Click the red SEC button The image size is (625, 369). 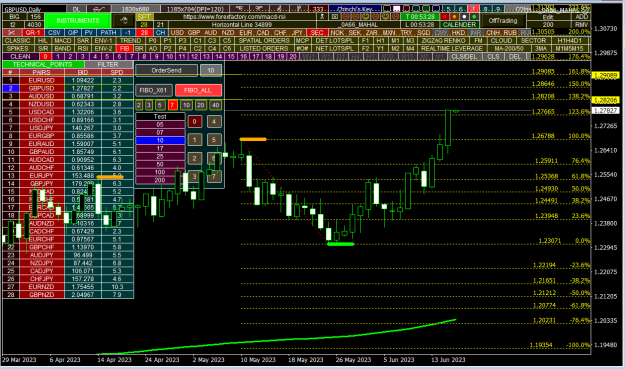pos(317,33)
